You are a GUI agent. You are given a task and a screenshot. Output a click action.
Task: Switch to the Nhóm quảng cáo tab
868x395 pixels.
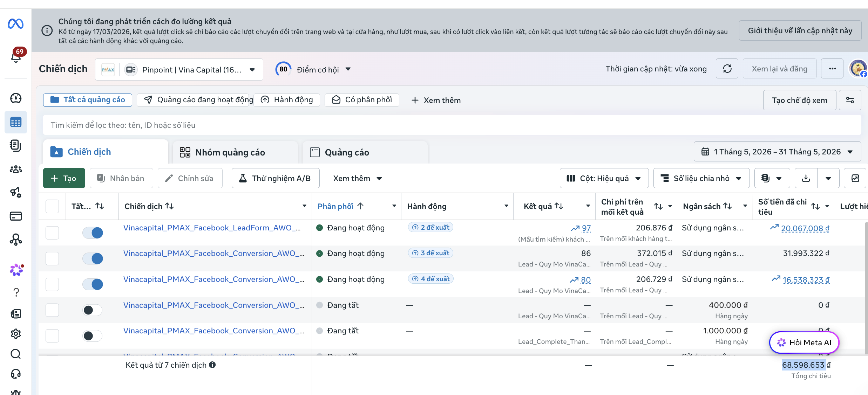click(235, 152)
